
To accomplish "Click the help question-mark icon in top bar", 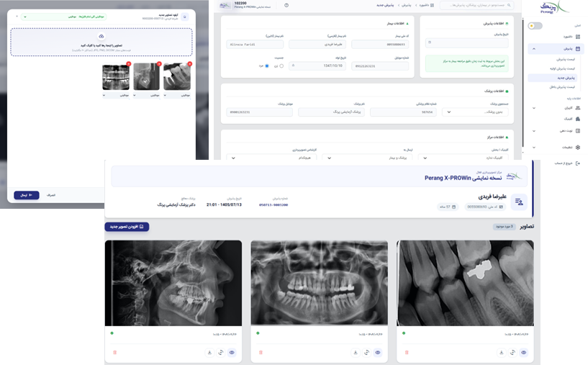I will [286, 5].
